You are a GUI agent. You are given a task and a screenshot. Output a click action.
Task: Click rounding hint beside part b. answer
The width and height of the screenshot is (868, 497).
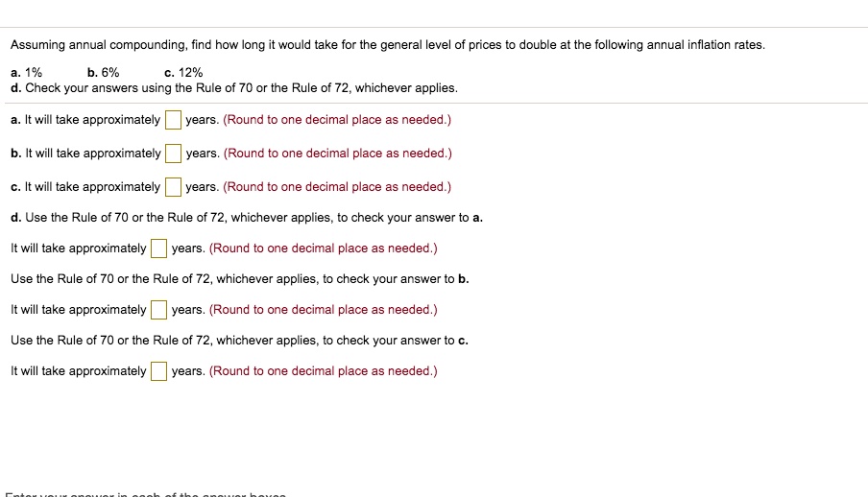(x=338, y=154)
